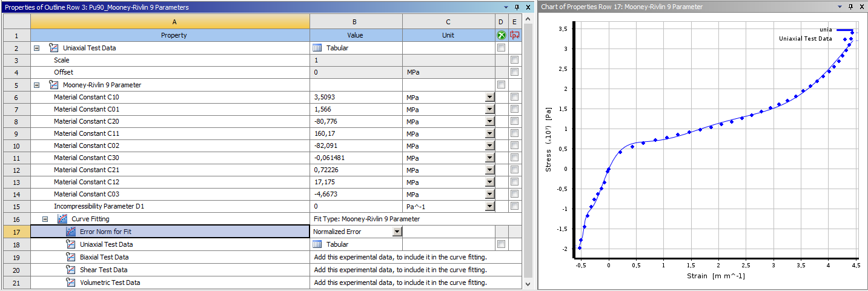
Task: Click the Curve Fitting row icon
Action: [62, 219]
